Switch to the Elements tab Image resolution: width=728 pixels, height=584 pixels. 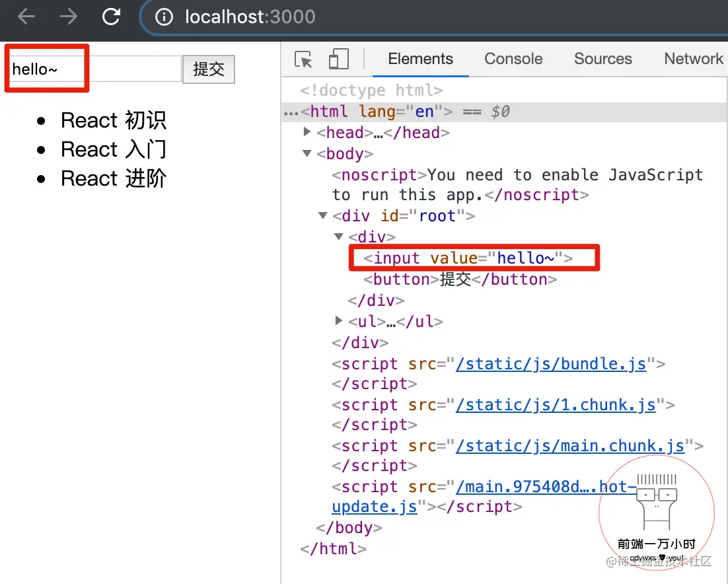420,59
